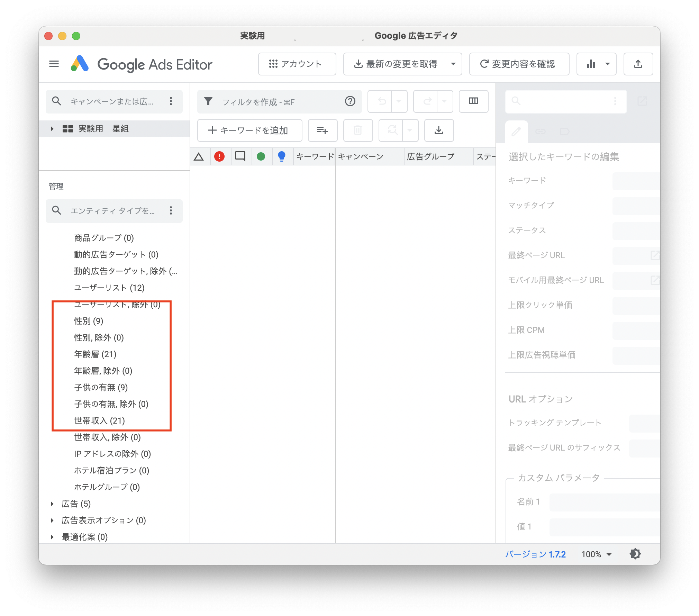Viewport: 699px width, 616px height.
Task: Open the 100% zoom level dropdown
Action: [x=597, y=554]
